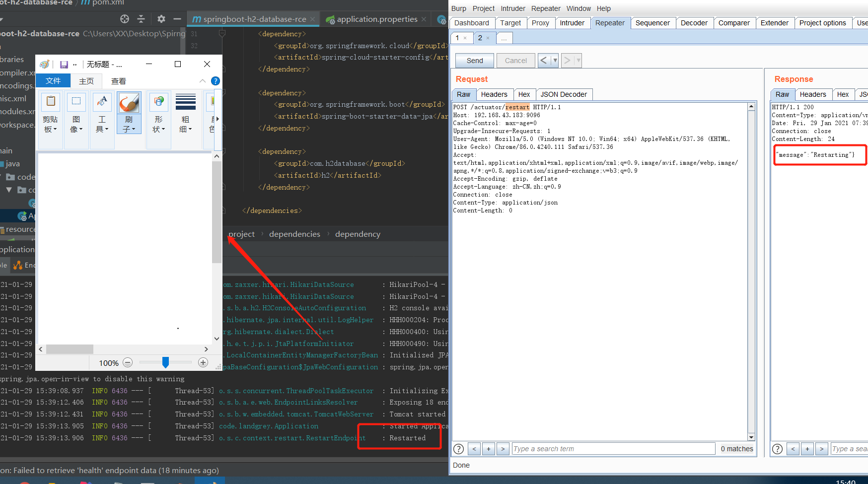Click the Send button in Repeater
The height and width of the screenshot is (484, 868).
[475, 61]
